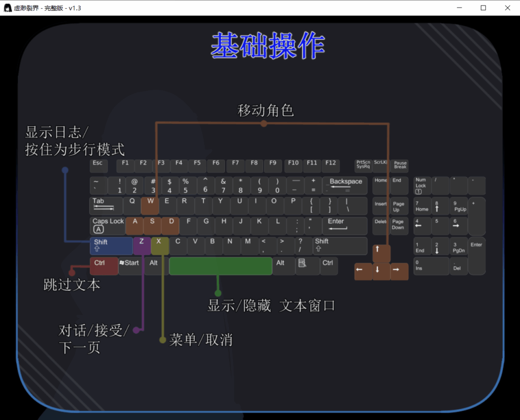
Task: Click the Backspace key
Action: (345, 186)
